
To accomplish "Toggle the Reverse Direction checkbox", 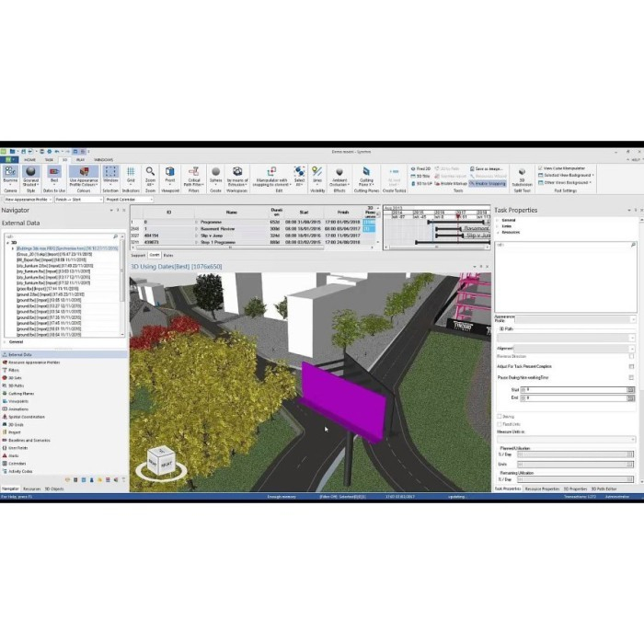I will click(x=631, y=357).
